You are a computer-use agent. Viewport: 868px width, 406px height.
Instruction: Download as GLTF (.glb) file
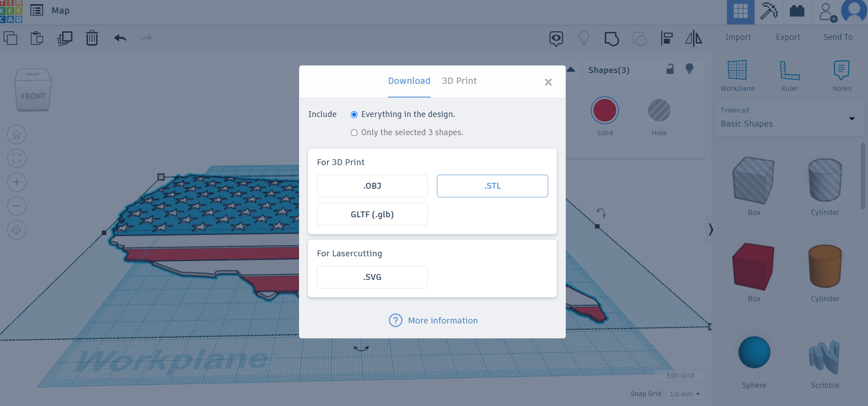coord(372,214)
